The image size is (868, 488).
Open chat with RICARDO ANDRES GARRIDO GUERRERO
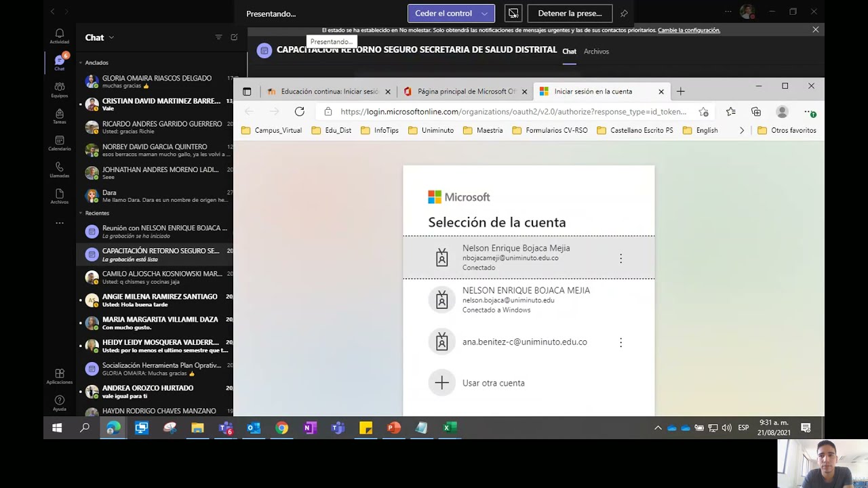coord(156,127)
